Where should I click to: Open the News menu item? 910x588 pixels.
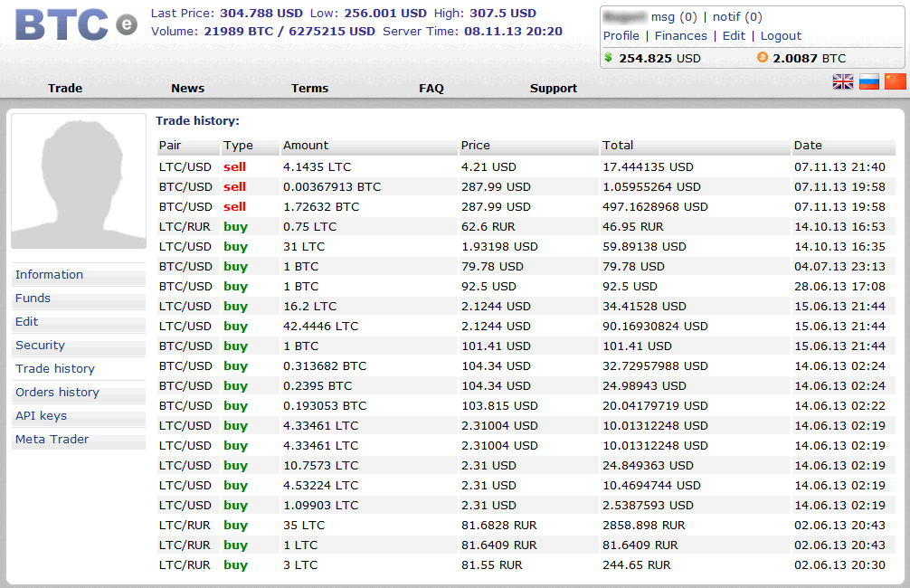[188, 88]
